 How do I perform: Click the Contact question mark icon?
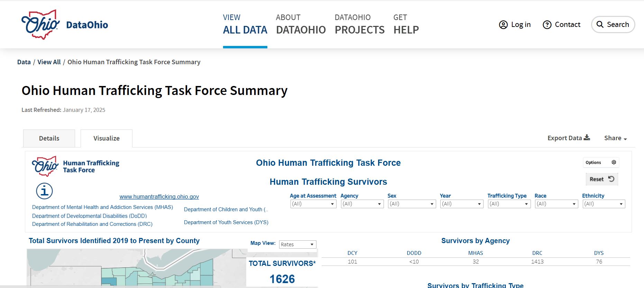[x=547, y=25]
